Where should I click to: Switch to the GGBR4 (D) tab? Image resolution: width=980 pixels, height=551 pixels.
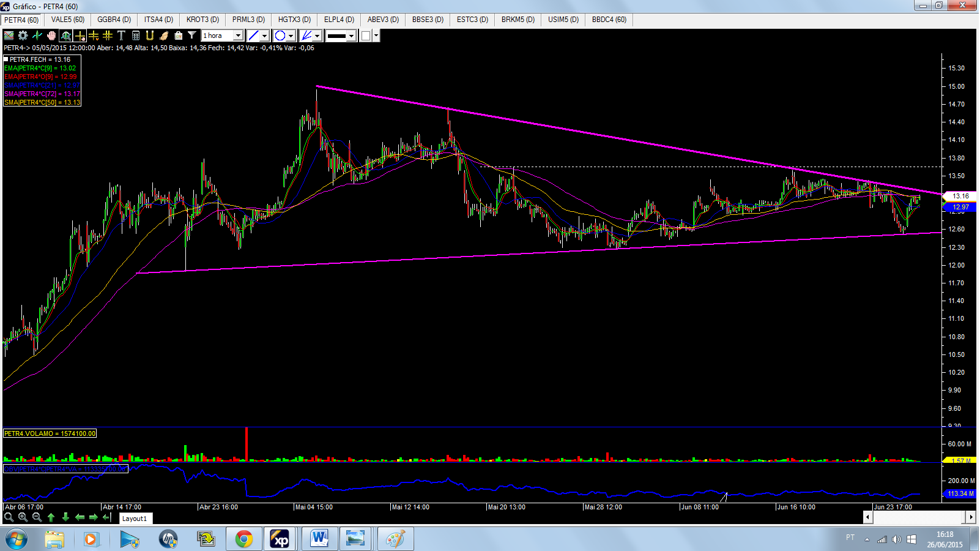[114, 20]
